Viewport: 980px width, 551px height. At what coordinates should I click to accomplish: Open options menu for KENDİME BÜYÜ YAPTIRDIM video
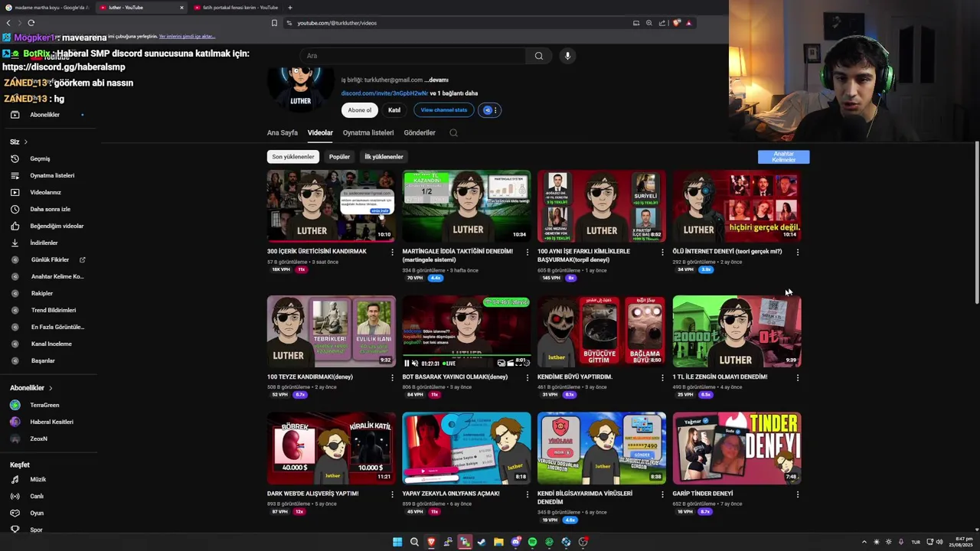[662, 377]
